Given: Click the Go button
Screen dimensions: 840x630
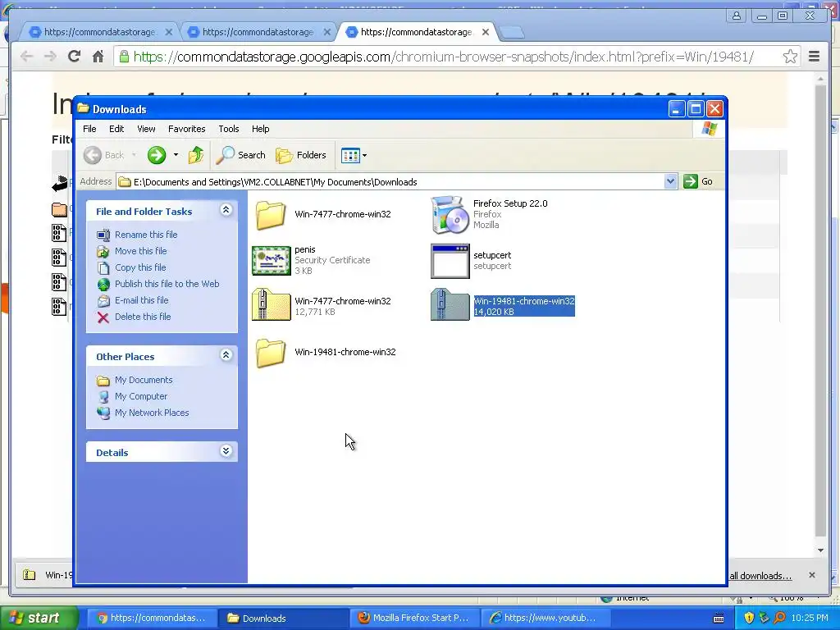Looking at the screenshot, I should click(x=698, y=181).
